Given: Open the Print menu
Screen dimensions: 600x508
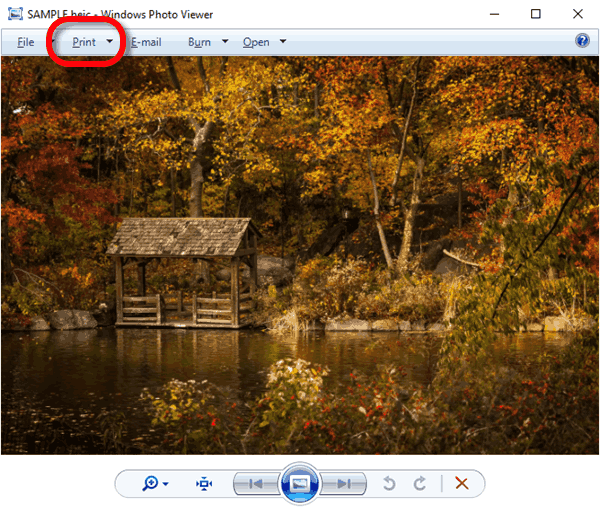Looking at the screenshot, I should 84,42.
